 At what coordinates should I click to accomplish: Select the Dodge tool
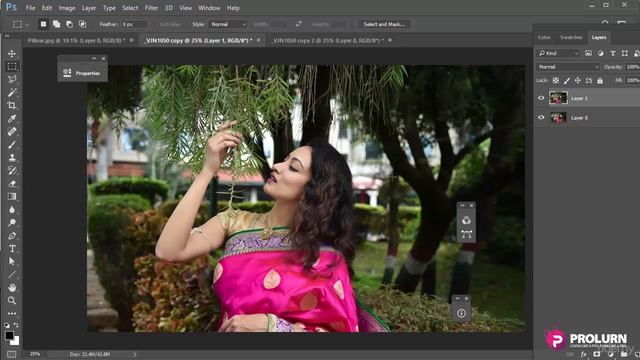click(12, 222)
